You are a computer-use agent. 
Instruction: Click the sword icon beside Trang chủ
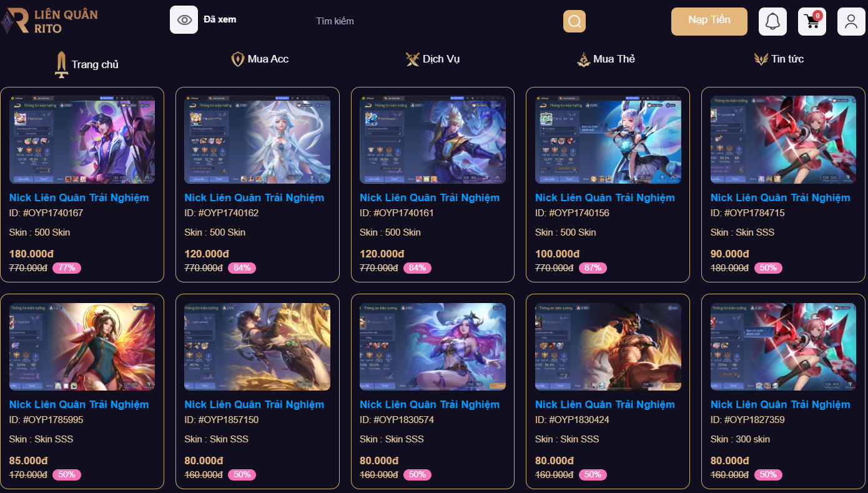pyautogui.click(x=61, y=64)
